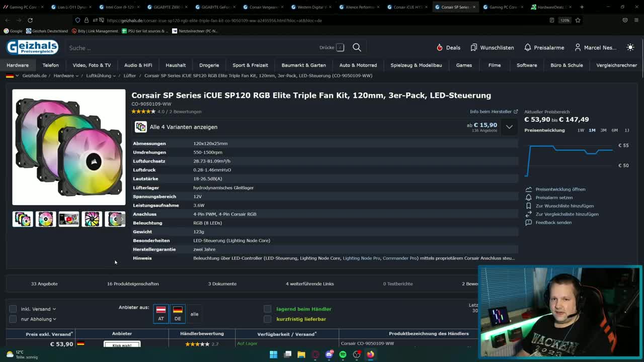Screen dimensions: 644x362
Task: Expand Alle 4 Varianten anzeigen chevron
Action: [509, 127]
